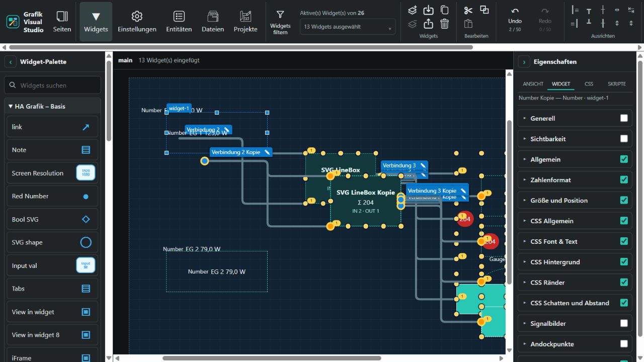Expand the CSS Hintergrund section

click(x=575, y=262)
